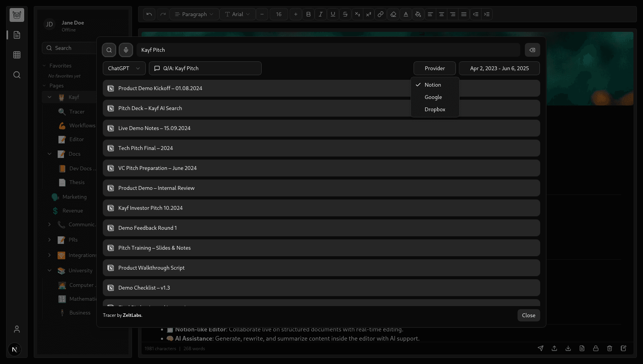This screenshot has height=364, width=643.
Task: Increase indent with the indent icon
Action: 487,14
